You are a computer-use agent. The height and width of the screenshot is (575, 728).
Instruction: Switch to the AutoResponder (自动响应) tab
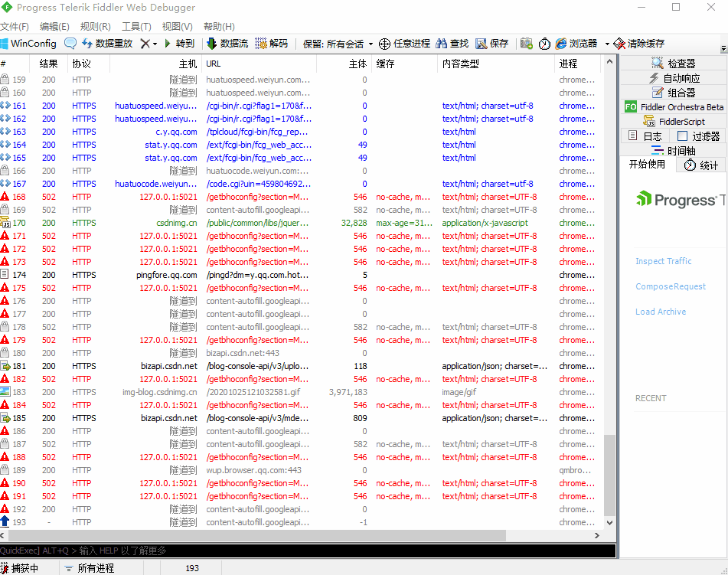(x=673, y=78)
